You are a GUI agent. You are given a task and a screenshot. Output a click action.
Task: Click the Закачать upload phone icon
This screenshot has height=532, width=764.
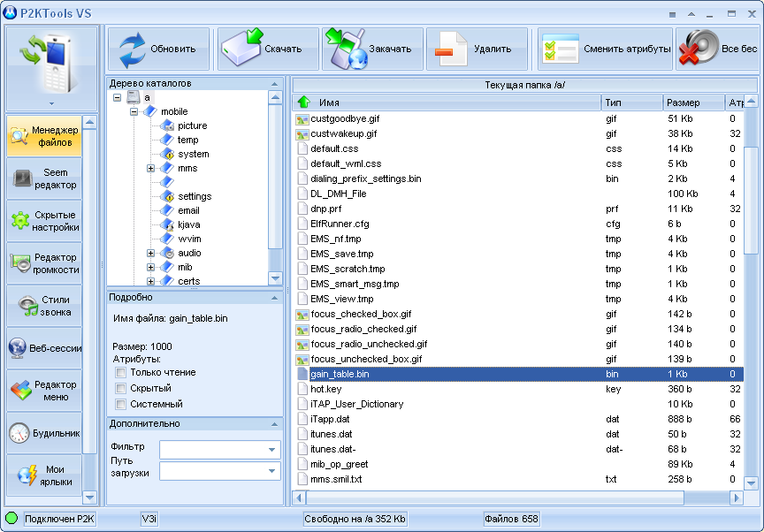347,49
